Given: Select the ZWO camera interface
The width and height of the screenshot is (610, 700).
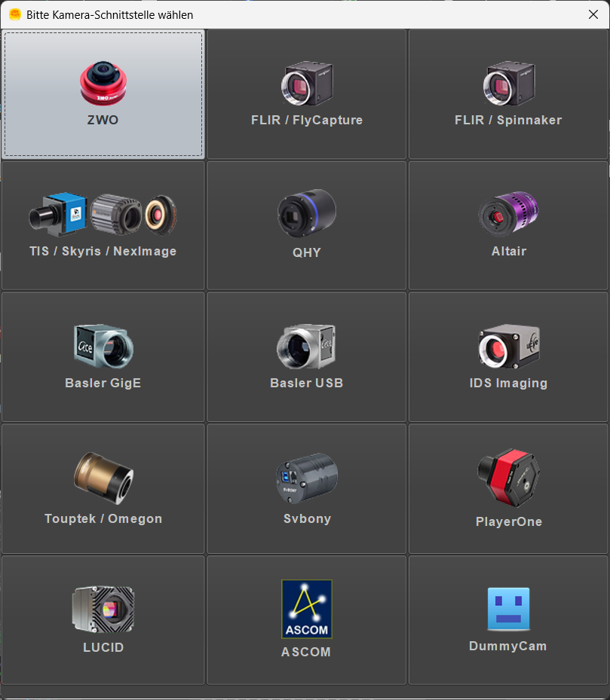Looking at the screenshot, I should tap(103, 94).
